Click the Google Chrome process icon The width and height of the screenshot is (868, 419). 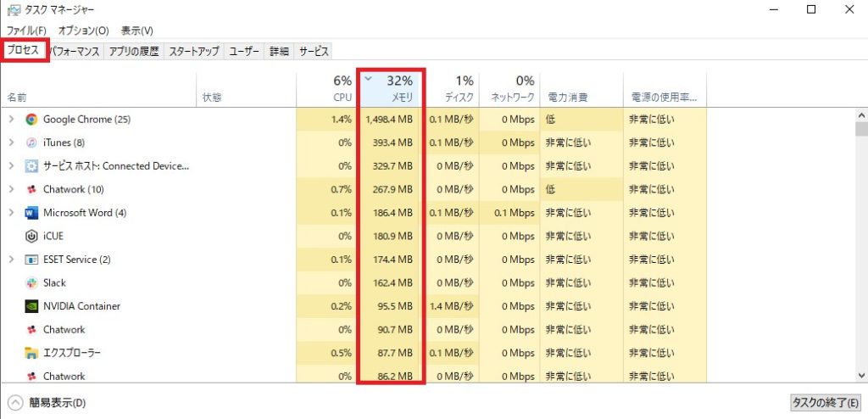coord(31,119)
